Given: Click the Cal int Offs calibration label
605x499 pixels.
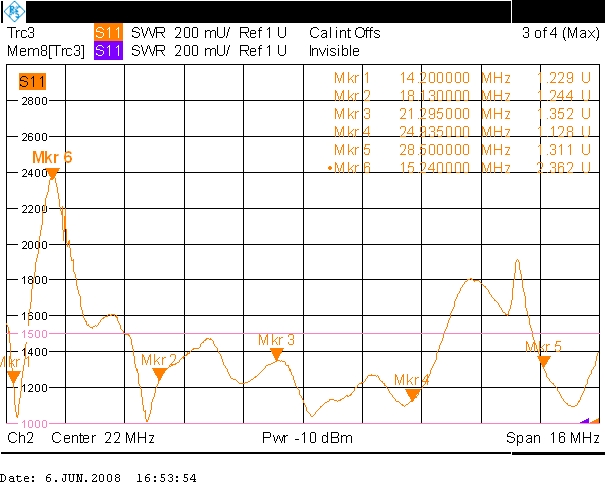Looking at the screenshot, I should pyautogui.click(x=345, y=33).
